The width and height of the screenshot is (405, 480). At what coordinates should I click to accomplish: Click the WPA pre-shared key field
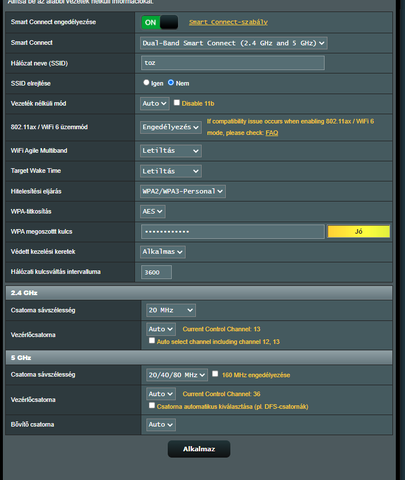(x=233, y=232)
